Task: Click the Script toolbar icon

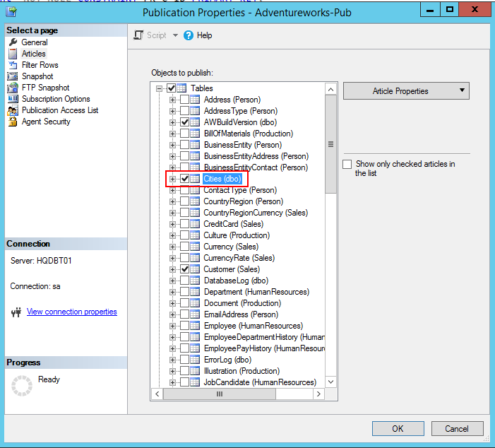Action: (x=138, y=35)
